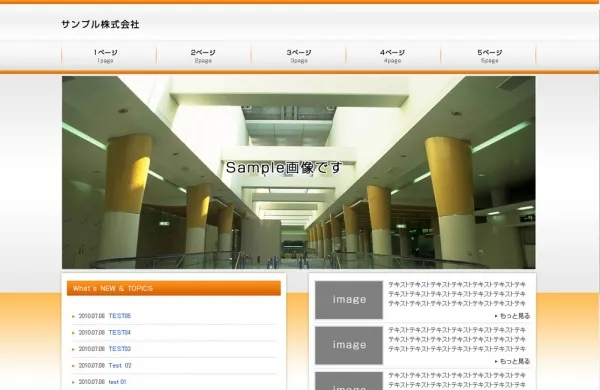Click the second gray image placeholder thumbnail

[349, 345]
